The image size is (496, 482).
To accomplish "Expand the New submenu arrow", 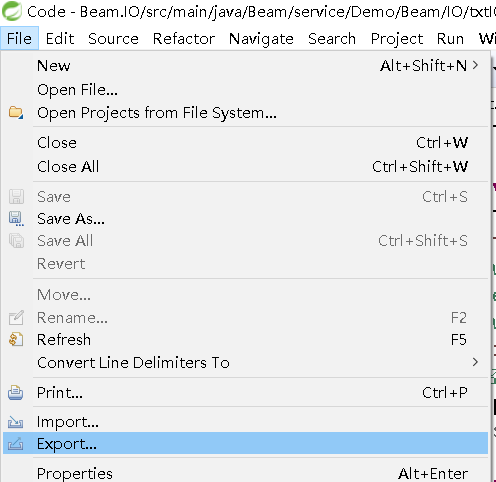I will (x=476, y=65).
